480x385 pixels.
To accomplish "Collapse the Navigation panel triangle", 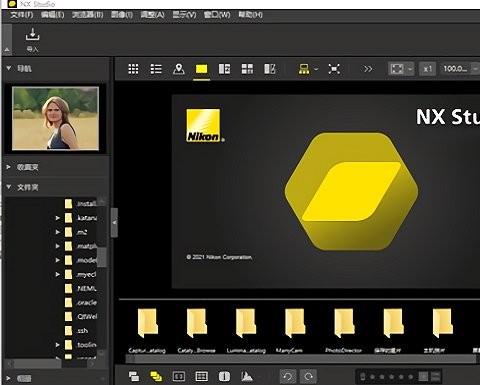I will 9,68.
